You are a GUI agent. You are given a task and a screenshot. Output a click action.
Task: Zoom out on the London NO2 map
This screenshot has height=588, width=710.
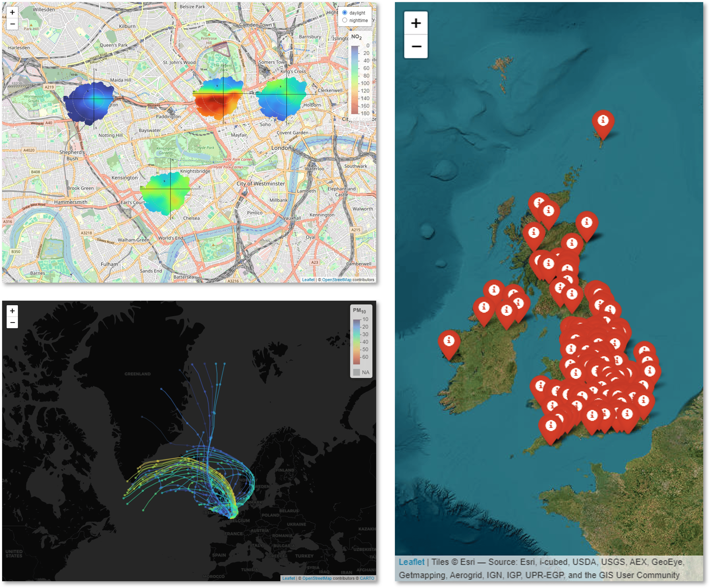click(12, 24)
